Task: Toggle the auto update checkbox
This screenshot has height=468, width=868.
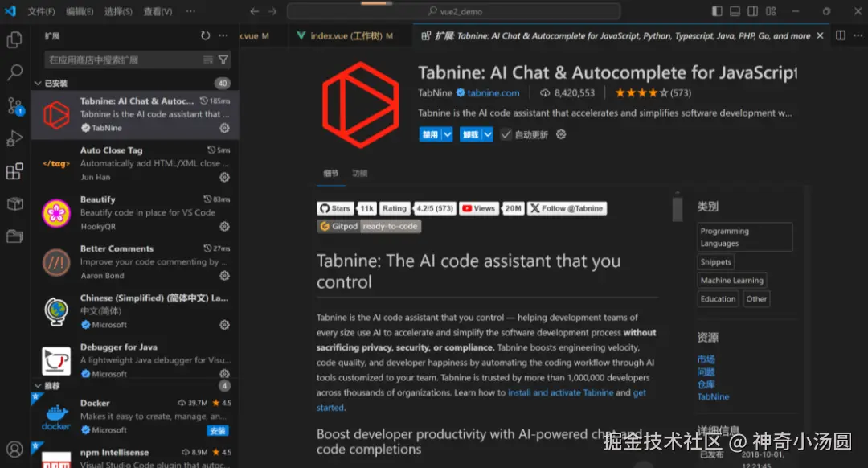Action: 506,134
